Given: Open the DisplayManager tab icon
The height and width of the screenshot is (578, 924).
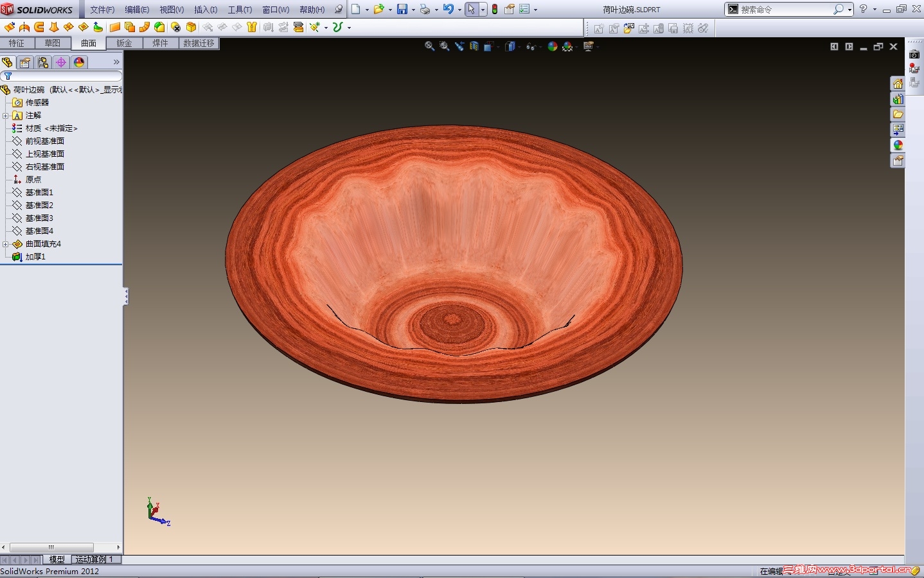Looking at the screenshot, I should tap(79, 62).
